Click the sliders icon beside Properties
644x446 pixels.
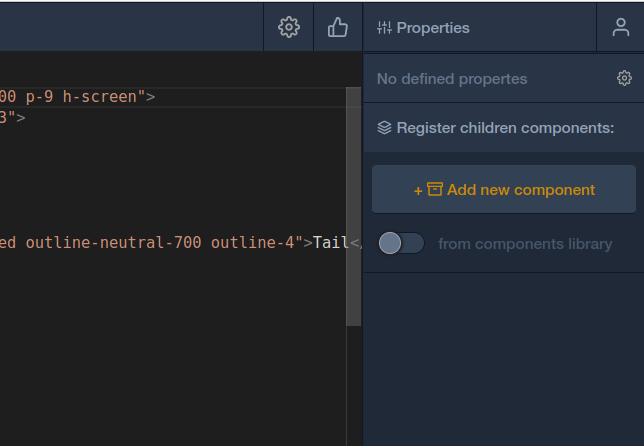point(384,28)
